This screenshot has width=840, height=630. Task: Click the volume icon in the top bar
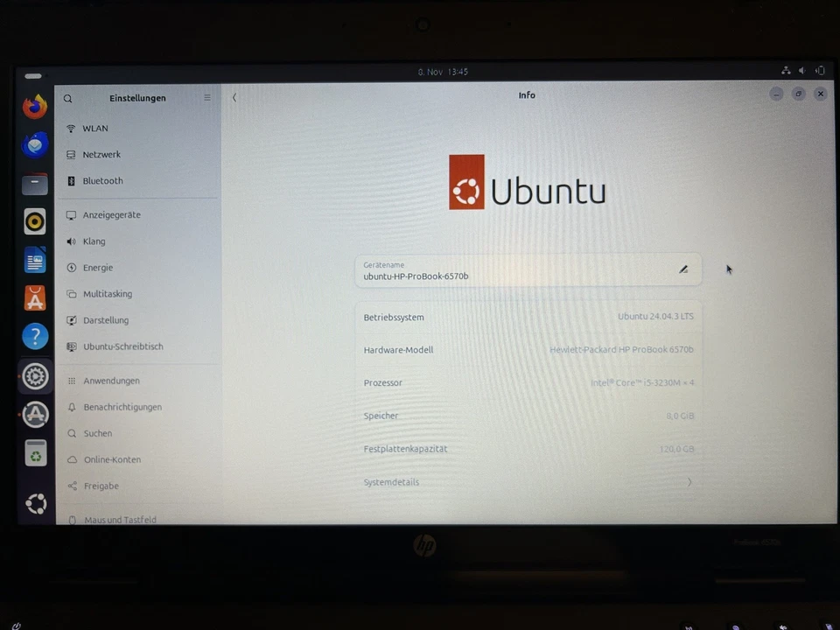coord(801,70)
